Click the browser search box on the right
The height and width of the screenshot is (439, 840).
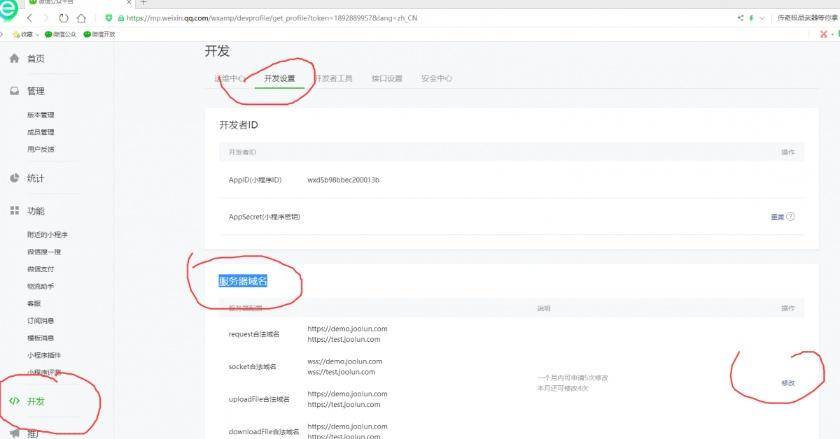[807, 18]
